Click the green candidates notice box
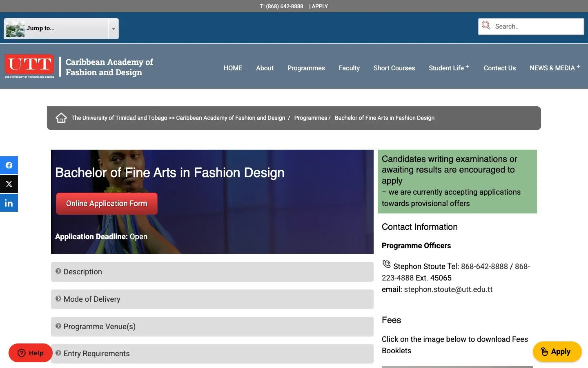 tap(457, 182)
